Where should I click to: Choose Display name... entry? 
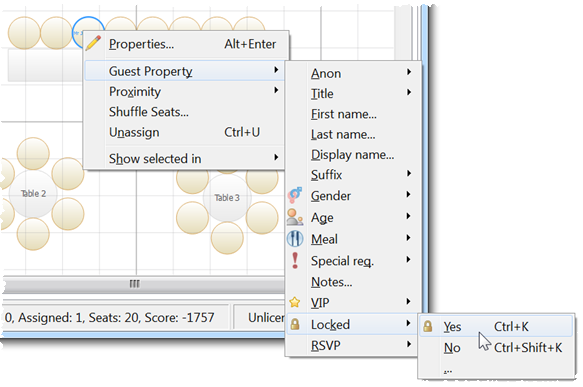[x=353, y=155]
